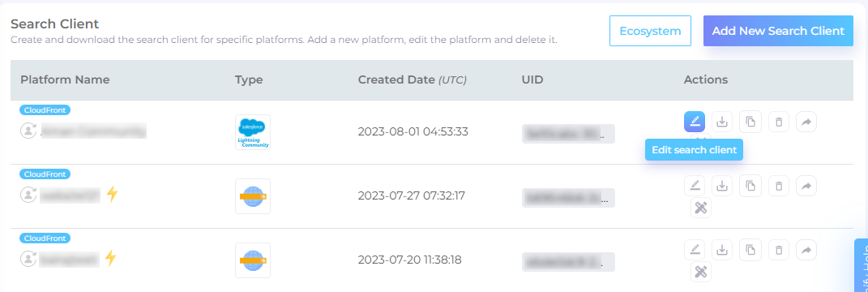Open design tools icon for 2023-07-20 row

click(701, 272)
